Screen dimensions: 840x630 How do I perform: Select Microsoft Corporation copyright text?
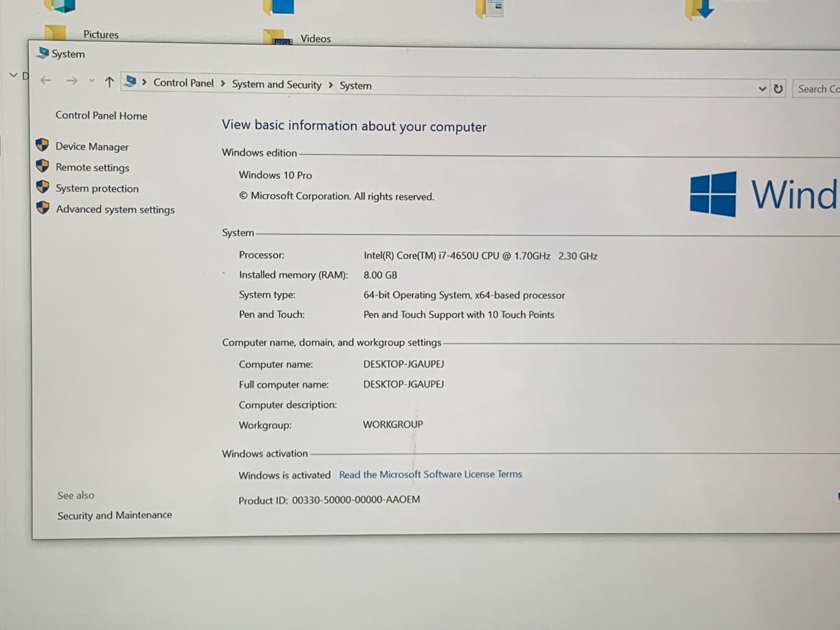click(x=337, y=196)
